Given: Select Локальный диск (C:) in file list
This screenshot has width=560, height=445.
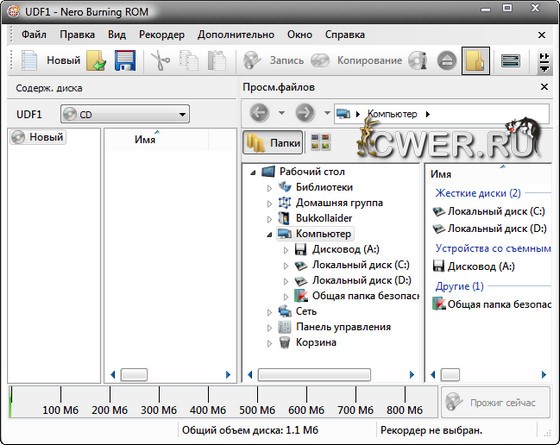Looking at the screenshot, I should pos(489,211).
